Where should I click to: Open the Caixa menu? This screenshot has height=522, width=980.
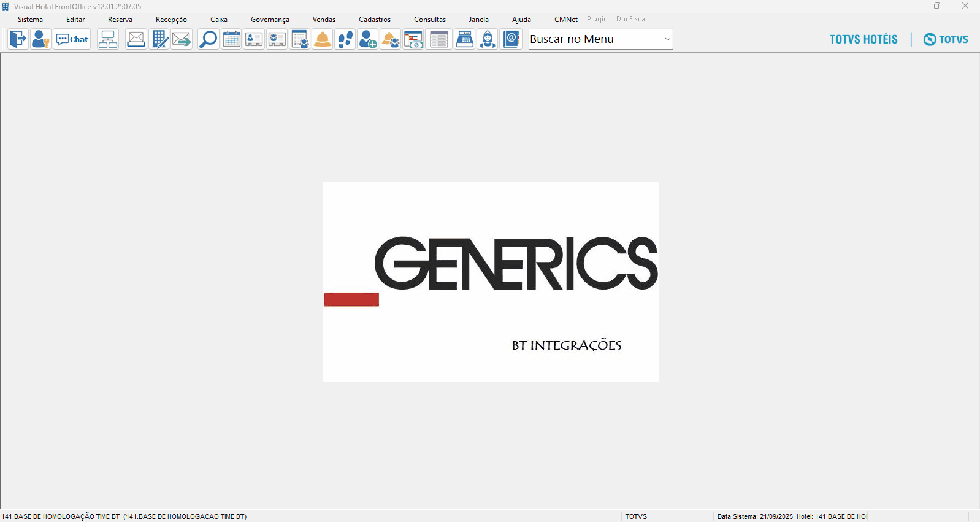point(219,20)
